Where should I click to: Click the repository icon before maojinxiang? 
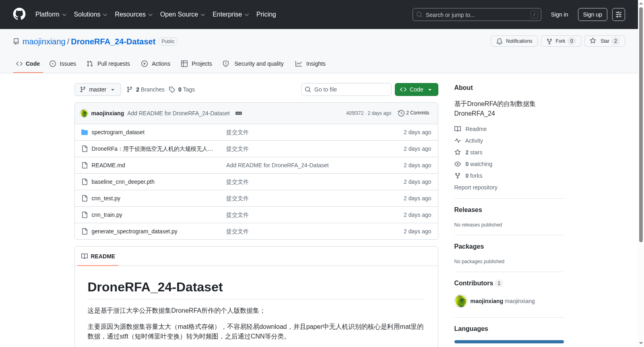point(16,42)
